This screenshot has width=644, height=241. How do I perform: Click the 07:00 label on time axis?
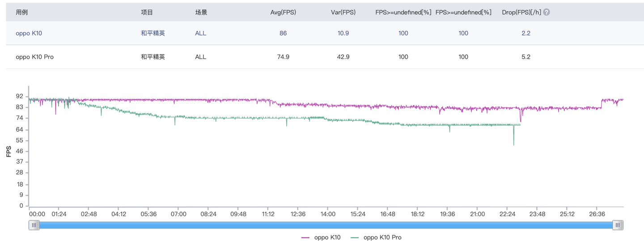click(x=178, y=214)
